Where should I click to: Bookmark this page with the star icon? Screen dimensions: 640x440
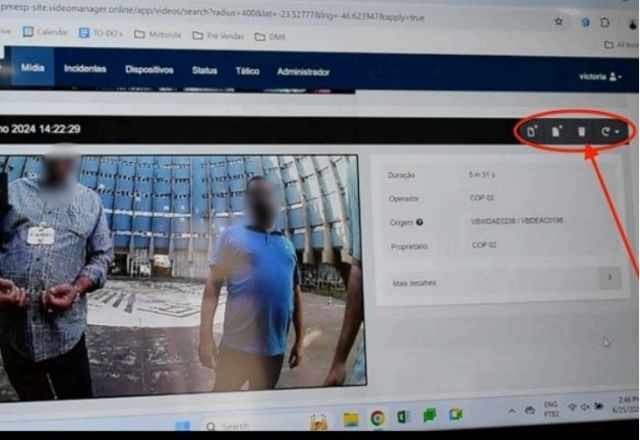[x=558, y=22]
